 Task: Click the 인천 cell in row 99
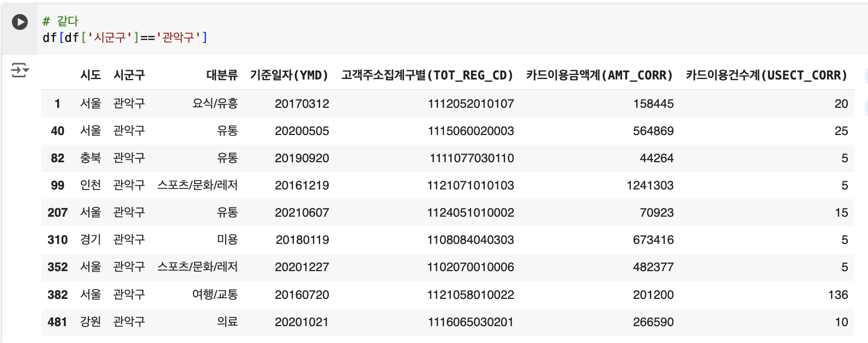91,185
